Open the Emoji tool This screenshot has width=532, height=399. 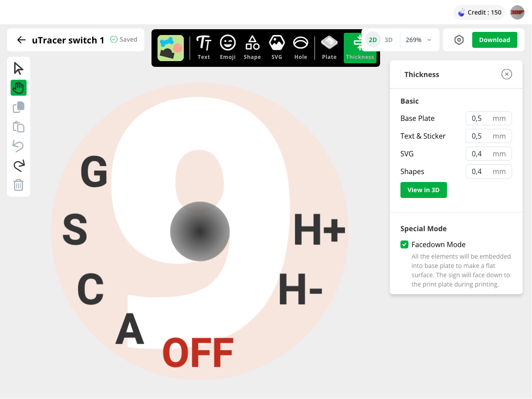[228, 48]
